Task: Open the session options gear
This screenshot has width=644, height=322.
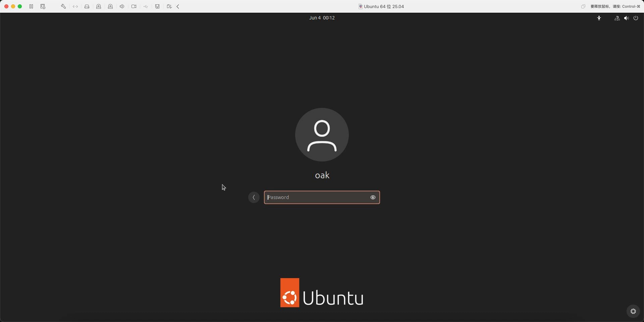Action: 633,311
